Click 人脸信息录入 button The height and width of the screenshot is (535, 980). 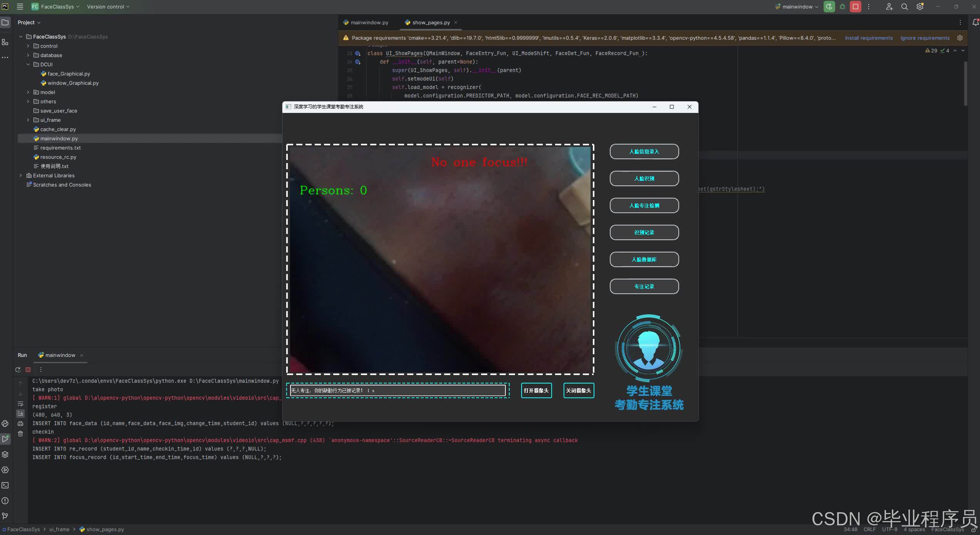click(x=644, y=151)
